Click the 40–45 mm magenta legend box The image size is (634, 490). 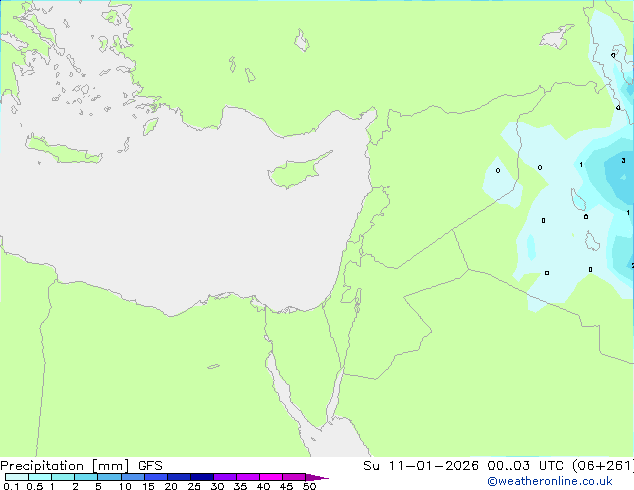(271, 477)
